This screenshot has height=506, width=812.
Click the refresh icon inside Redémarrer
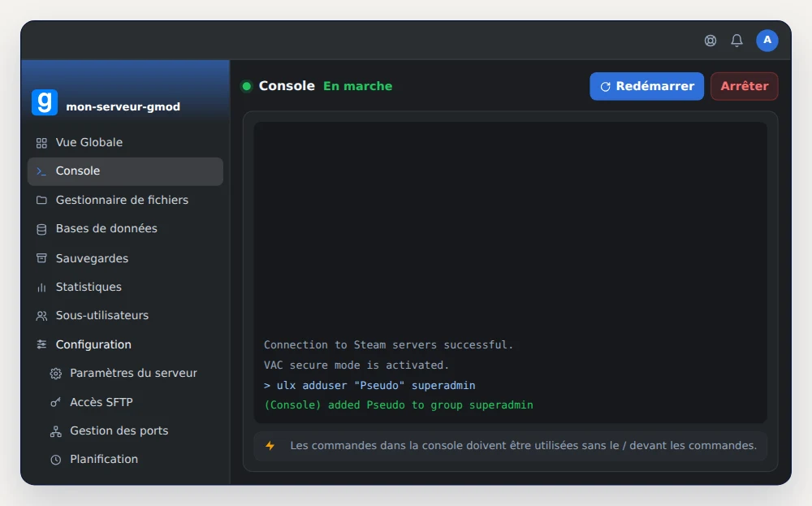point(605,86)
